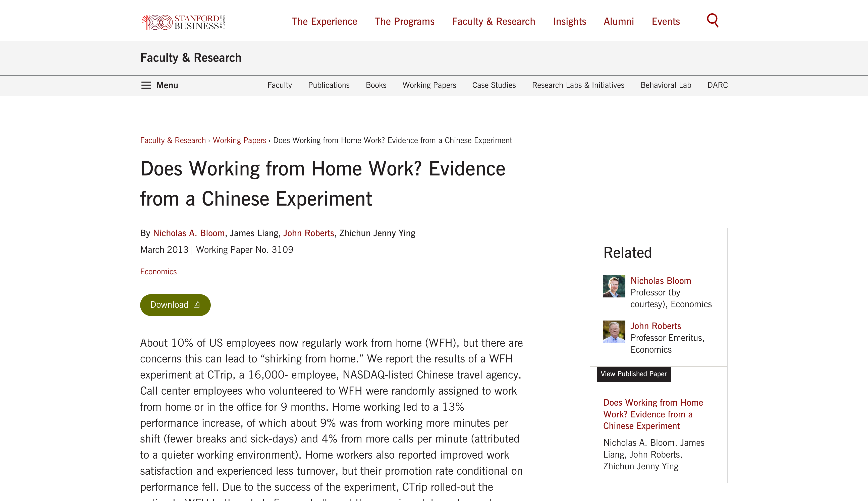Open the hamburger Menu icon
868x501 pixels.
pos(146,85)
